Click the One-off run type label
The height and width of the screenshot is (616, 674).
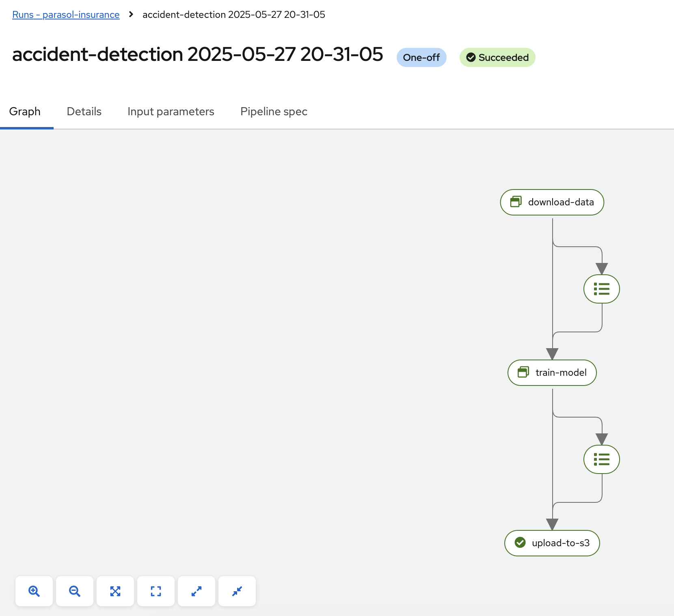click(421, 58)
